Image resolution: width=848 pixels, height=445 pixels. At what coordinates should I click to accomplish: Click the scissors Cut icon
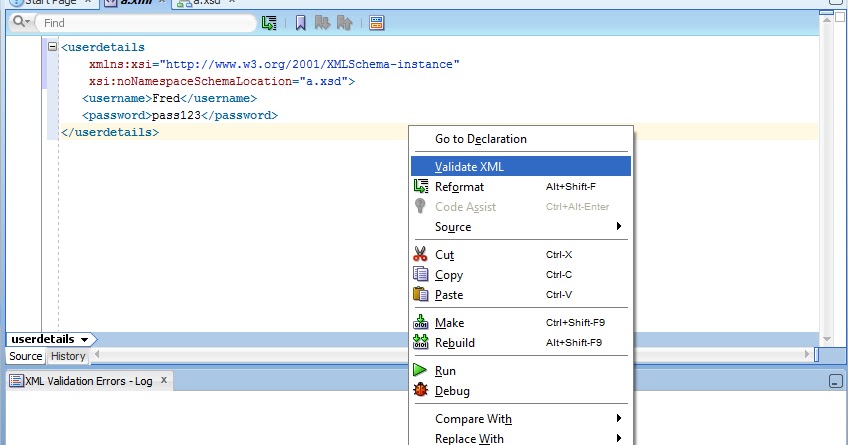click(x=420, y=254)
